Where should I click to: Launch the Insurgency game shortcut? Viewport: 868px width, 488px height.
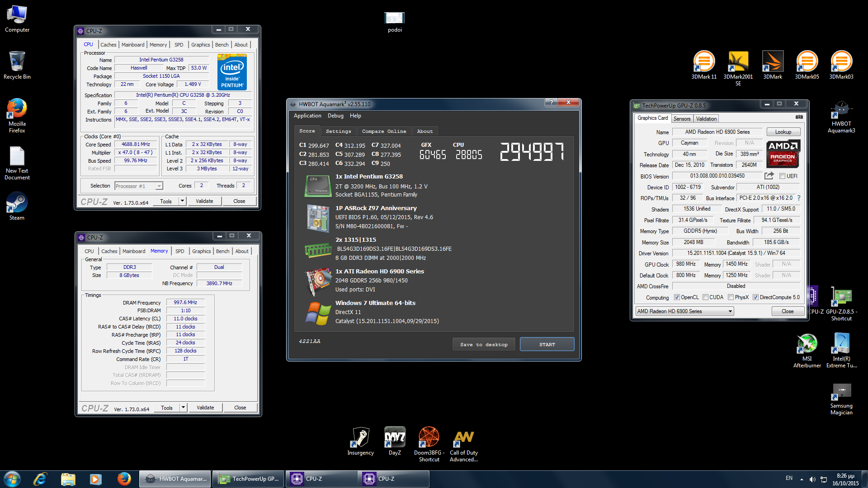pyautogui.click(x=360, y=441)
